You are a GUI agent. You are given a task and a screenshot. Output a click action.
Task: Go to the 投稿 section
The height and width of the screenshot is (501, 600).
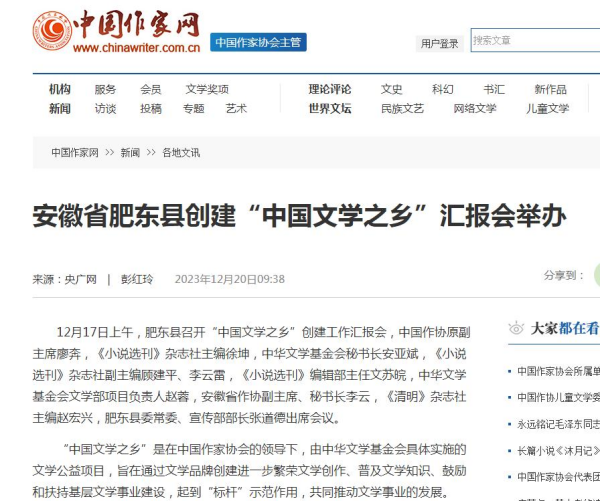click(x=151, y=109)
